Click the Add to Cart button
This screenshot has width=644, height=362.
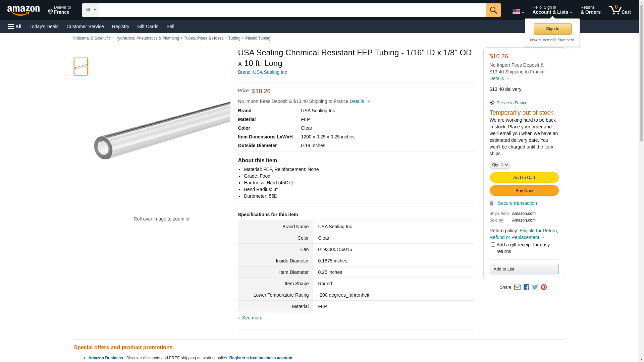pos(524,178)
